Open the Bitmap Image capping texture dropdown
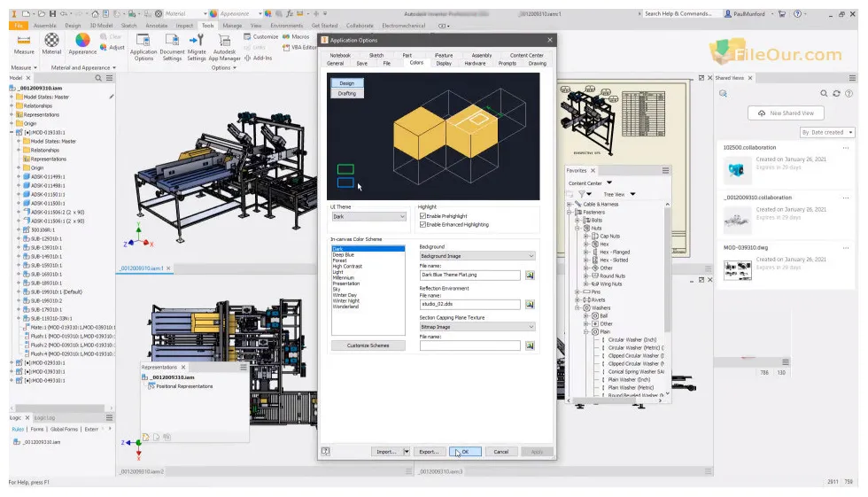 (477, 327)
